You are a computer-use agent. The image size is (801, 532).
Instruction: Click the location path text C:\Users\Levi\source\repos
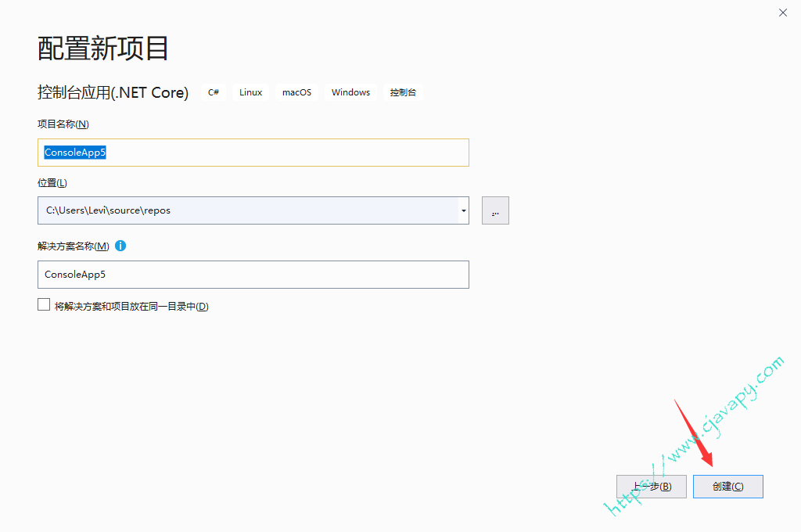[108, 210]
